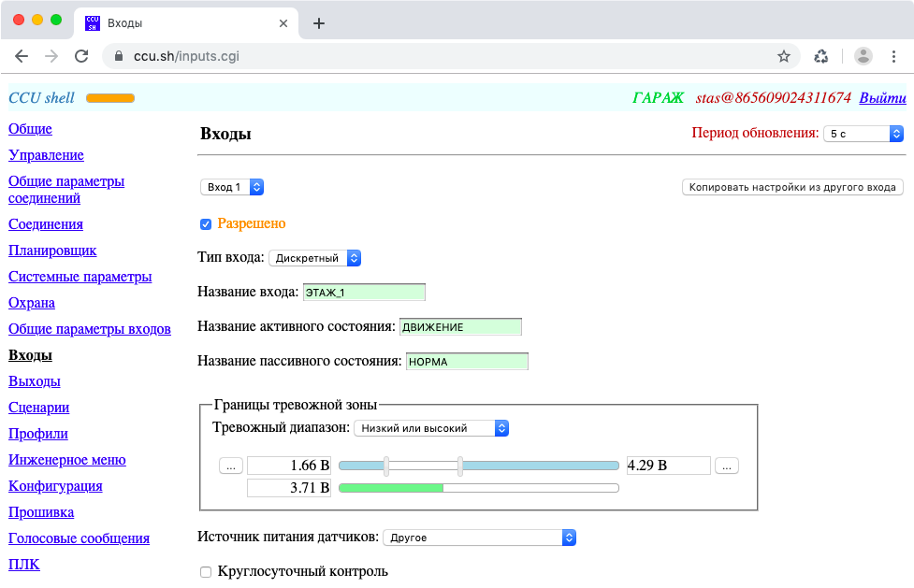Click the address bar URL
This screenshot has width=914, height=588.
pos(186,56)
